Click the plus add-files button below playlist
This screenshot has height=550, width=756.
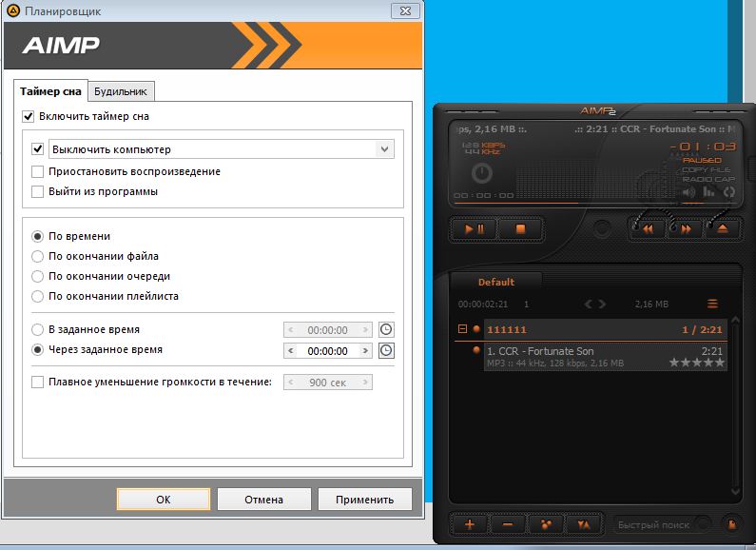tap(470, 524)
